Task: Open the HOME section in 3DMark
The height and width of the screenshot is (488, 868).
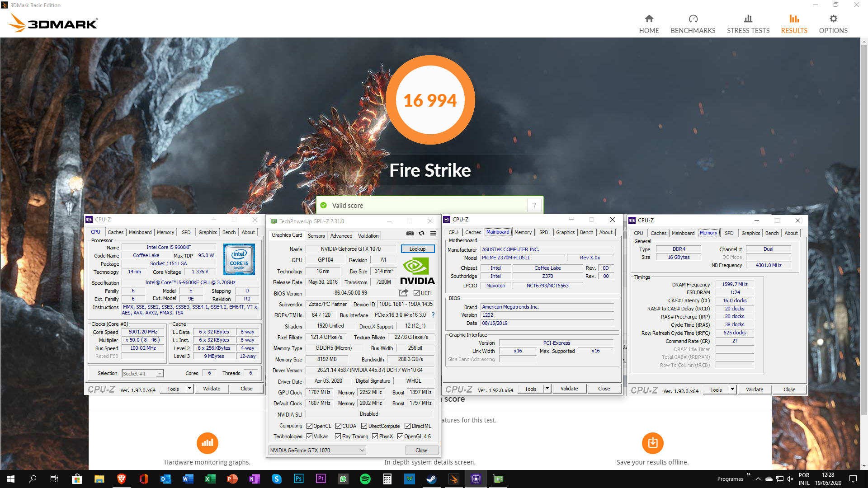Action: pyautogui.click(x=649, y=24)
